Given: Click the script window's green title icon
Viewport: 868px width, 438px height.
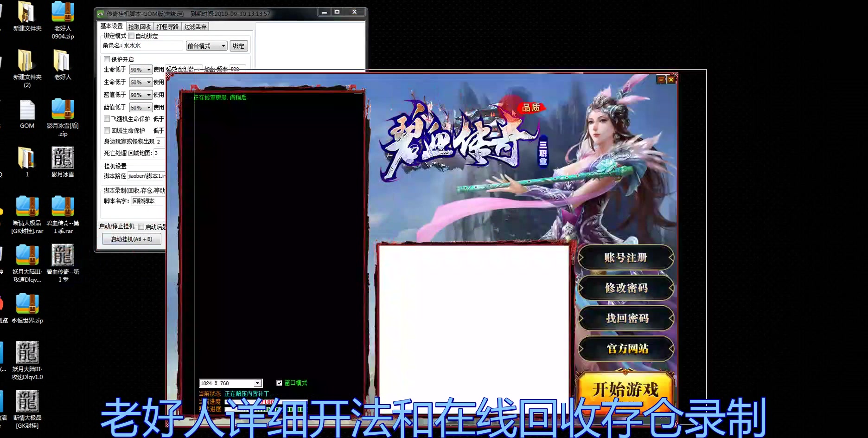Looking at the screenshot, I should point(101,14).
